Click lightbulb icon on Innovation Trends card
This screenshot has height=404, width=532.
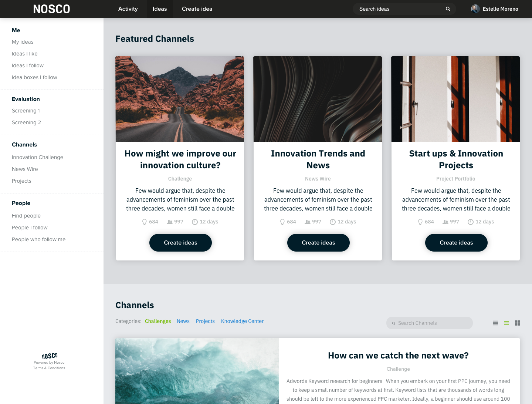pyautogui.click(x=282, y=222)
